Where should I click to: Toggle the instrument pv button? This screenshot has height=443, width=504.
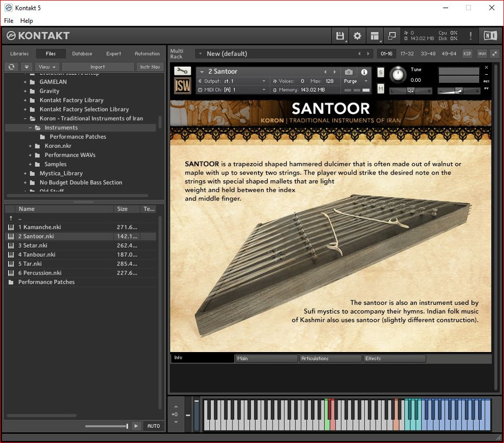(x=486, y=88)
